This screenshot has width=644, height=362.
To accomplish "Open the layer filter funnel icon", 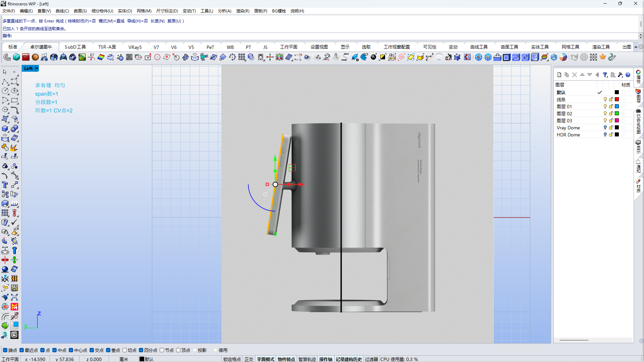I will click(605, 75).
